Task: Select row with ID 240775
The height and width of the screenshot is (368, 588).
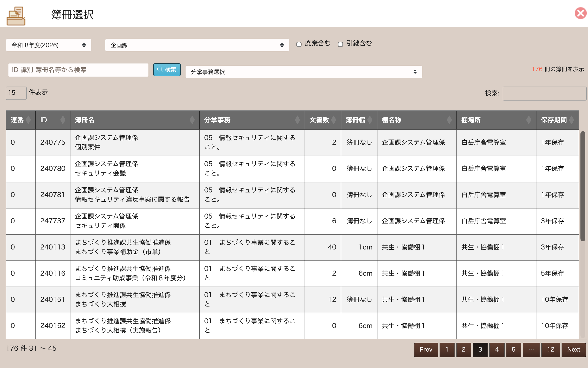Action: (x=292, y=143)
